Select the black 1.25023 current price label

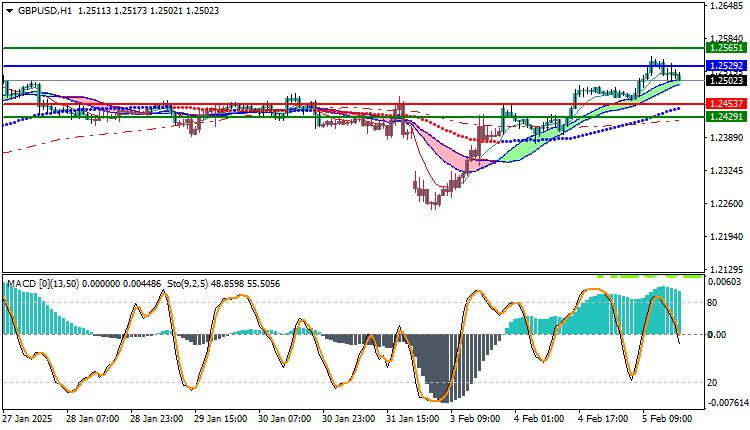[x=726, y=80]
